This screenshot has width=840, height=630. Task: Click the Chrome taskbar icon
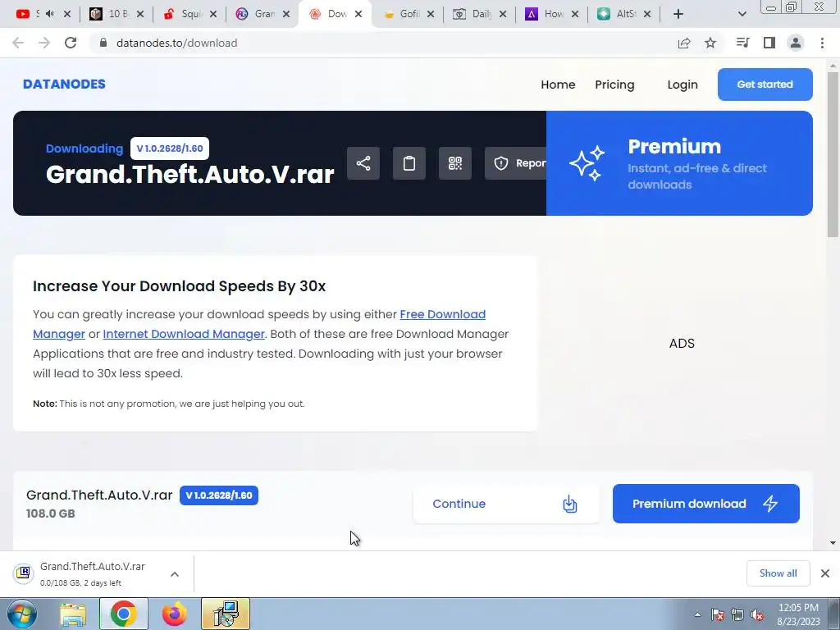click(123, 614)
